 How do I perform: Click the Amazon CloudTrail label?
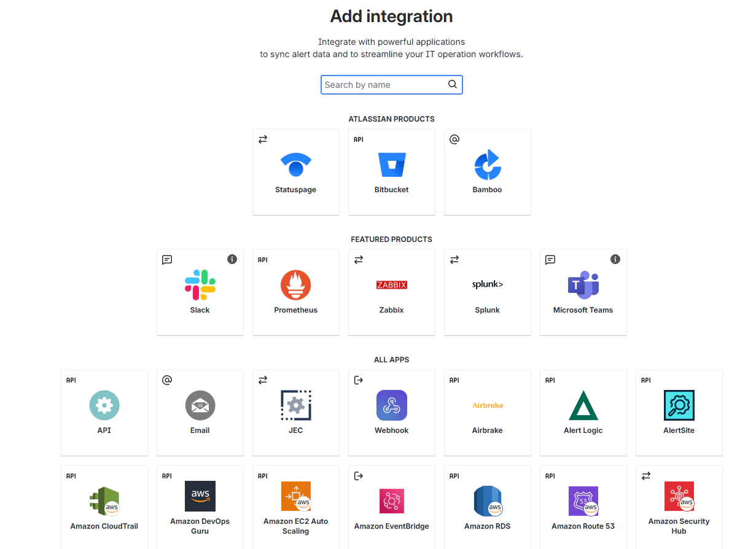tap(104, 526)
